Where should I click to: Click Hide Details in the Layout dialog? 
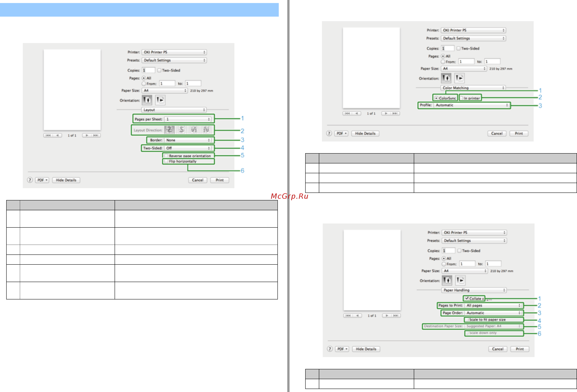[66, 180]
